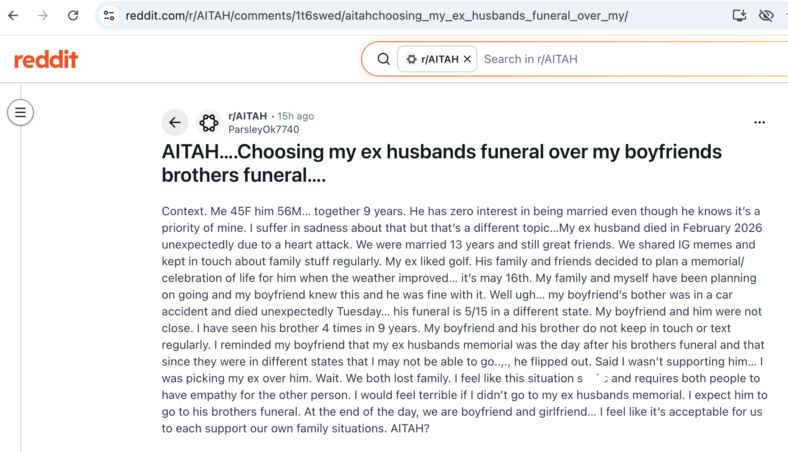
Task: Reload the page with refresh icon
Action: click(x=73, y=16)
